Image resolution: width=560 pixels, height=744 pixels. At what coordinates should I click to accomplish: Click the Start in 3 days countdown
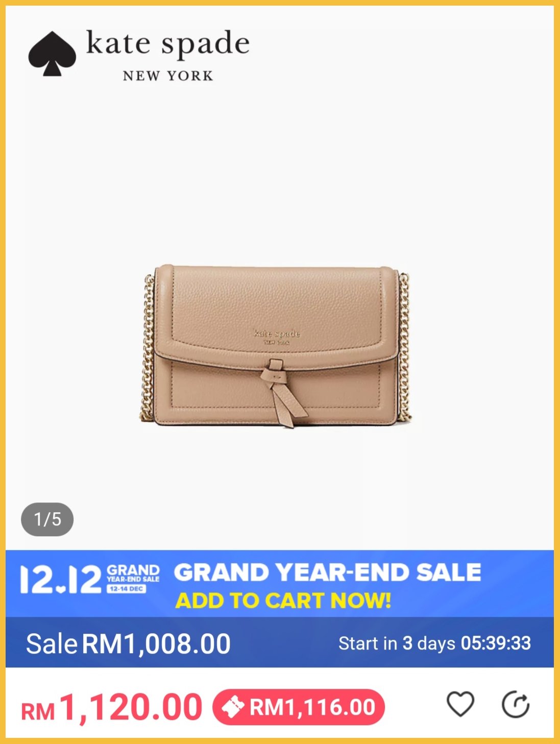tap(435, 643)
